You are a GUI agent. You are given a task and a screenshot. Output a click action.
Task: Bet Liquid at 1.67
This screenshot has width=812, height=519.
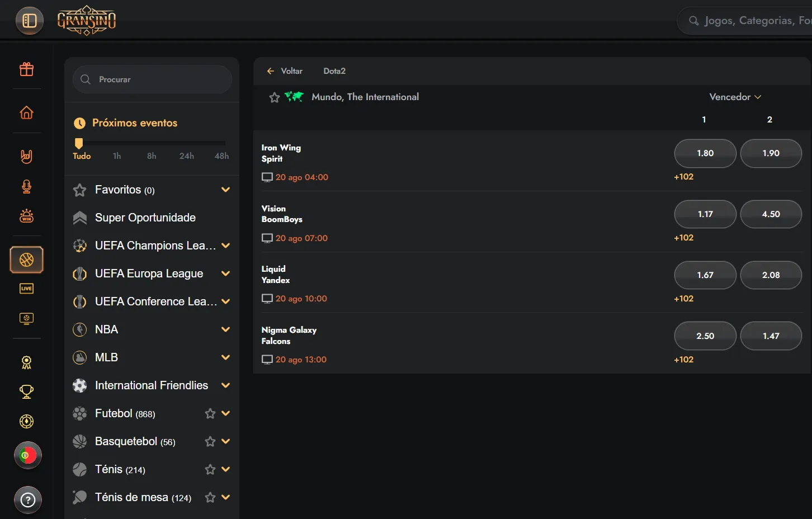(705, 275)
